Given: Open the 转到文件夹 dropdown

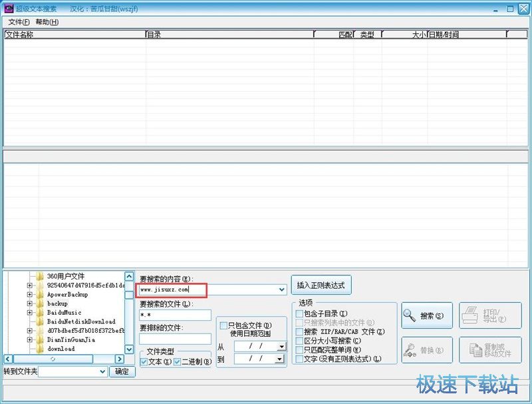Looking at the screenshot, I should click(x=102, y=372).
